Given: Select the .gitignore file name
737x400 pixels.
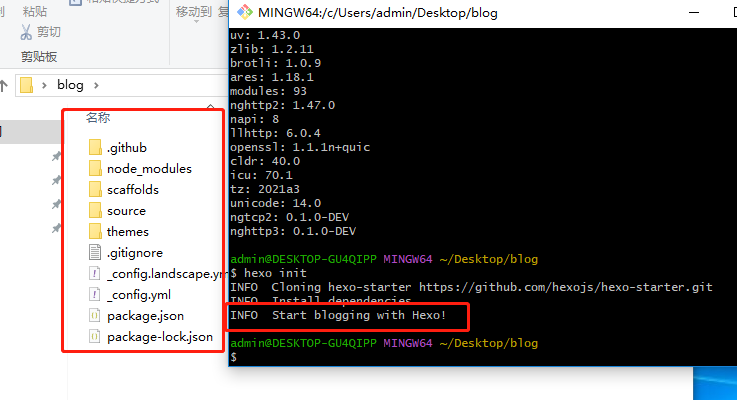Looking at the screenshot, I should point(135,253).
